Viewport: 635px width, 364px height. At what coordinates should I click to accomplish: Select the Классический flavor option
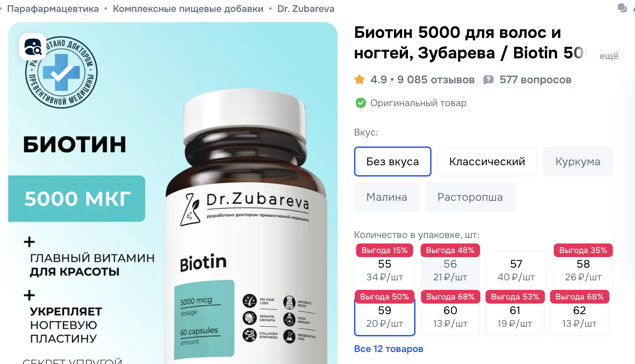[487, 162]
